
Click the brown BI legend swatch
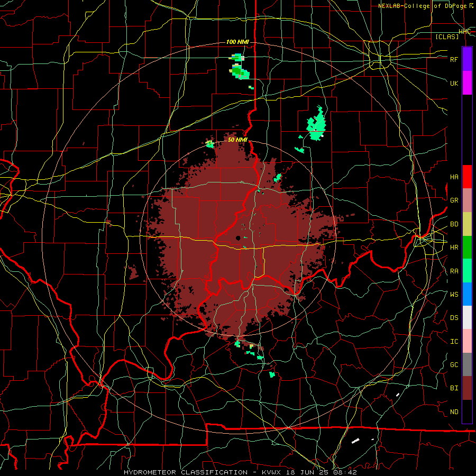point(467,388)
